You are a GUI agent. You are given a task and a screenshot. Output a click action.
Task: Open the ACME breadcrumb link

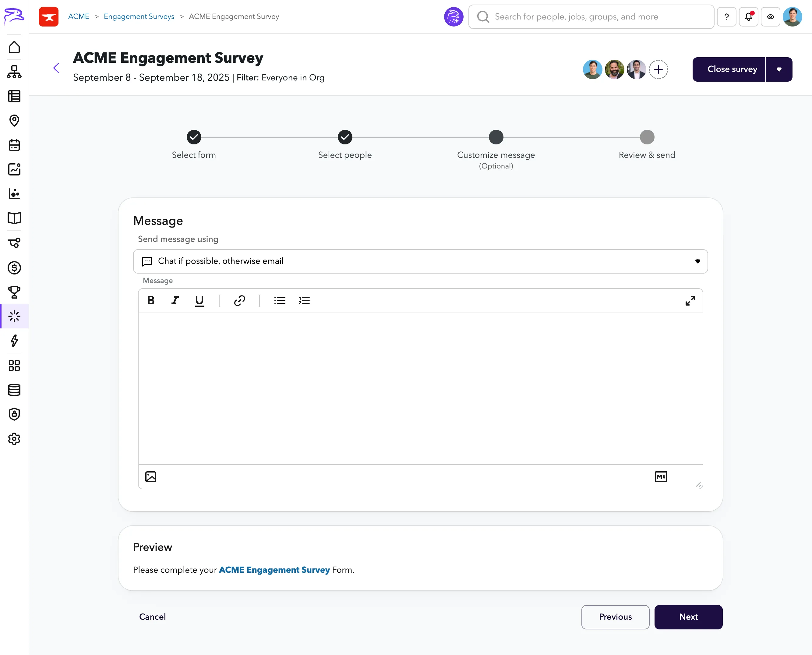pos(79,16)
